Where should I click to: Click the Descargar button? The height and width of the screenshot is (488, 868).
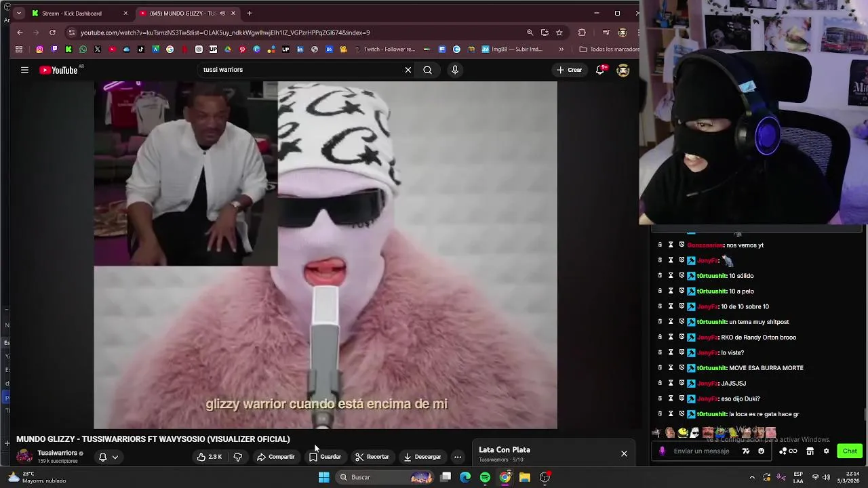tap(422, 457)
